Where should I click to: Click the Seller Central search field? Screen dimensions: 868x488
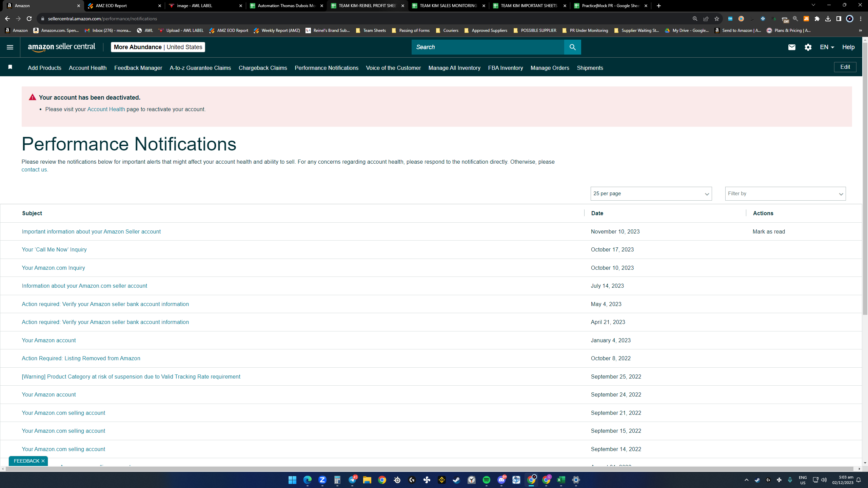[x=488, y=47]
